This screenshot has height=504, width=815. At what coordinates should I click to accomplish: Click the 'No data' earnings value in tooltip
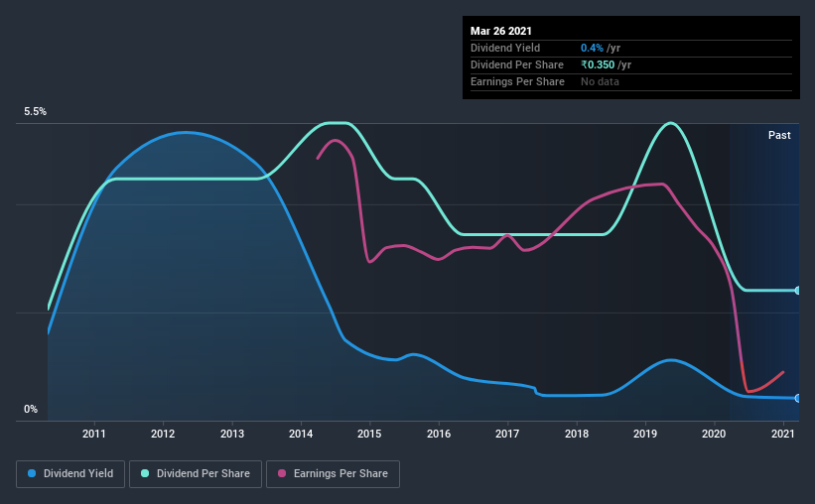(x=600, y=81)
